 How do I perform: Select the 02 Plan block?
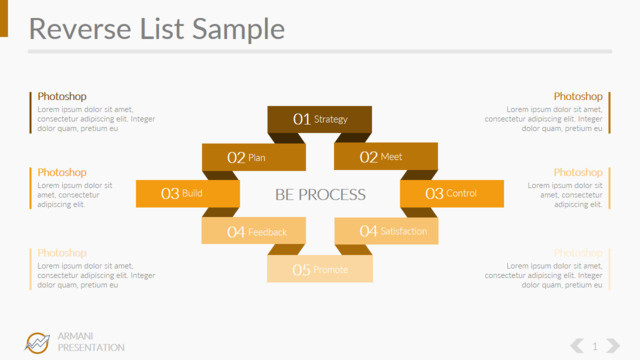tap(253, 157)
